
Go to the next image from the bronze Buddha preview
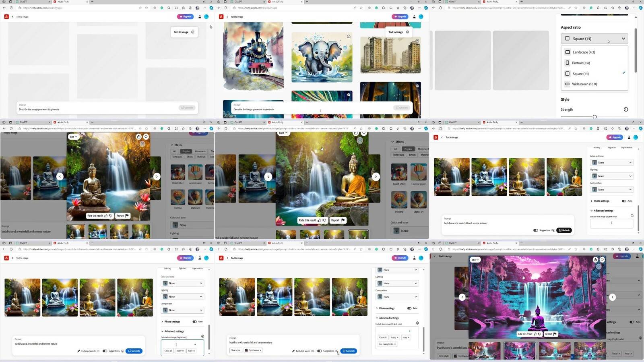coord(157,176)
